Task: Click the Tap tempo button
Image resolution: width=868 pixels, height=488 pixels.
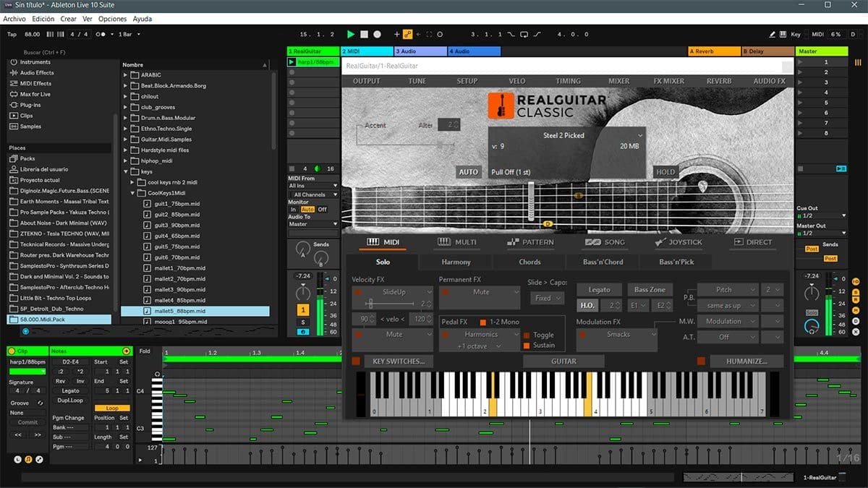Action: coord(12,34)
